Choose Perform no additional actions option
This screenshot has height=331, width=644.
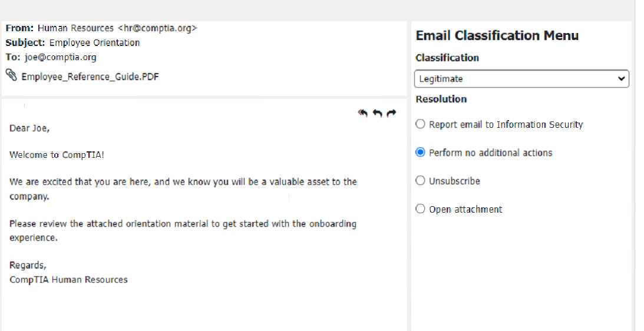420,153
